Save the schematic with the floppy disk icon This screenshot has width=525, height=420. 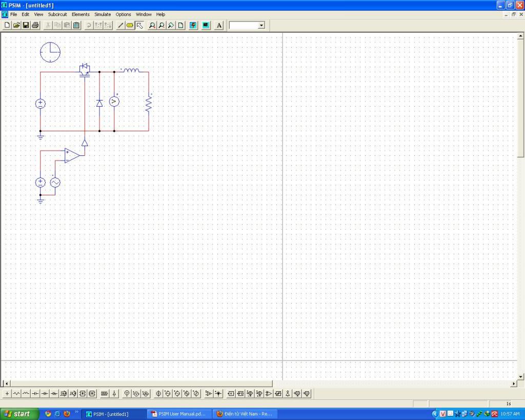(x=26, y=25)
